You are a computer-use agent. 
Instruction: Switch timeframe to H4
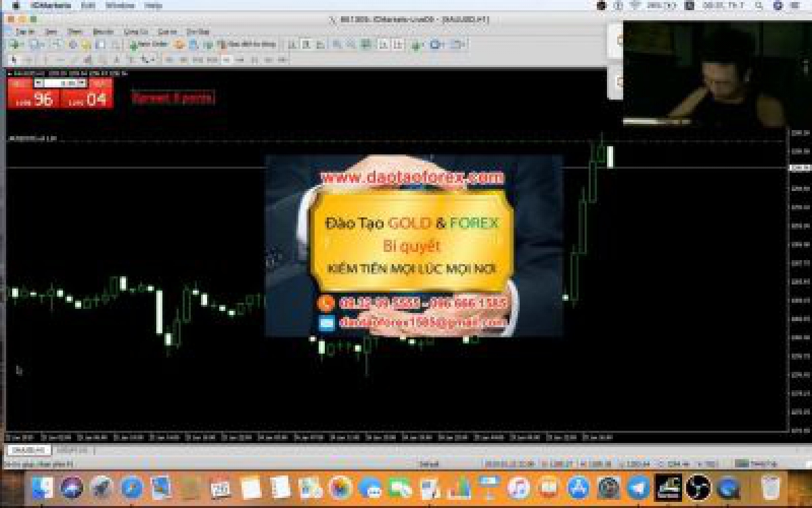(240, 60)
